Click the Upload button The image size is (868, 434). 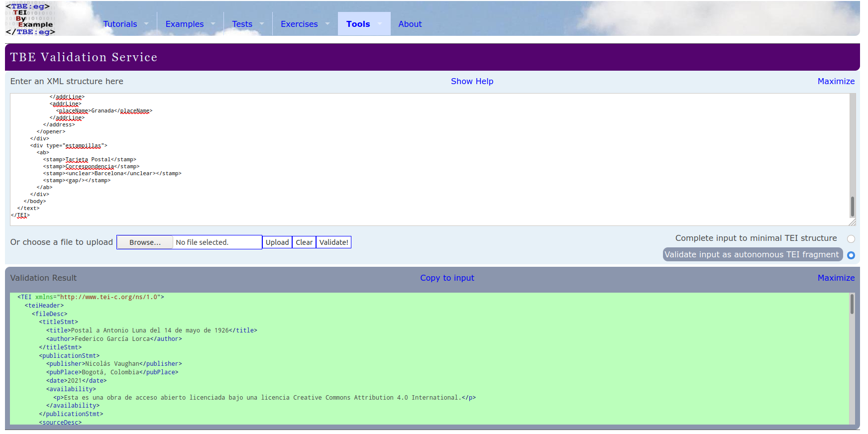pyautogui.click(x=277, y=242)
